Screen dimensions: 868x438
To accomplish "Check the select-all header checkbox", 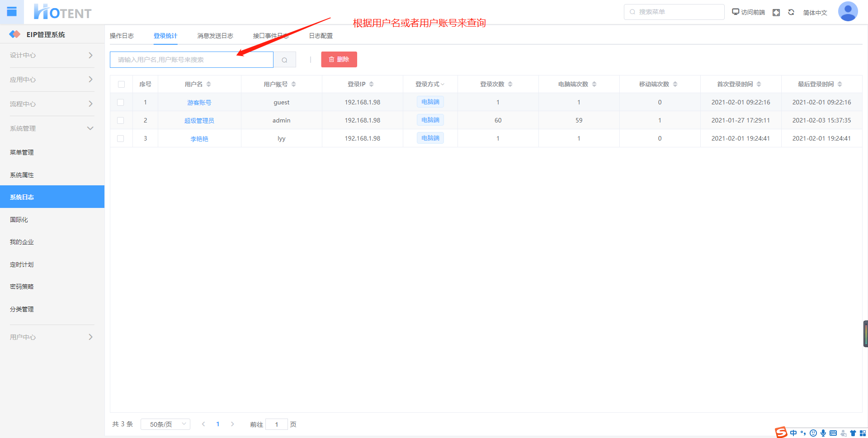I will (x=121, y=84).
